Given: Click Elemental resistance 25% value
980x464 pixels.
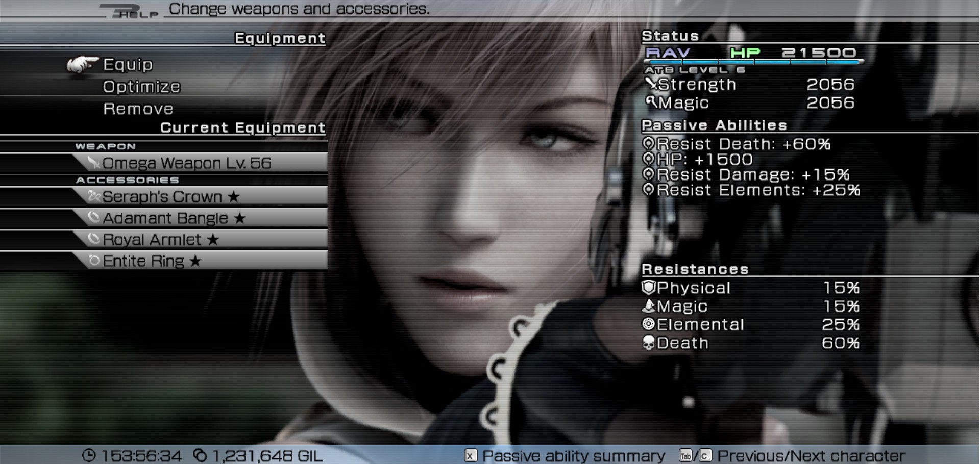Looking at the screenshot, I should pos(841,324).
